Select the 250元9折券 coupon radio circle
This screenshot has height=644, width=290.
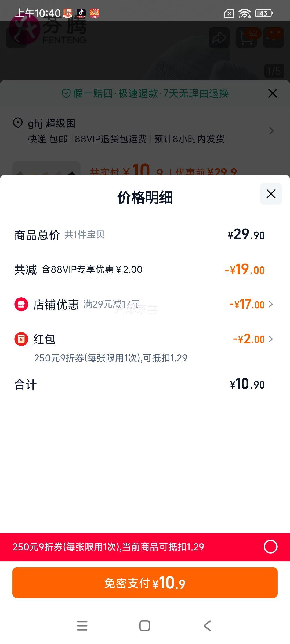(x=270, y=547)
